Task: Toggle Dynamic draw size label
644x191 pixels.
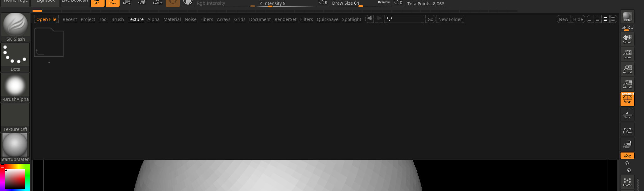Action: coord(384,2)
